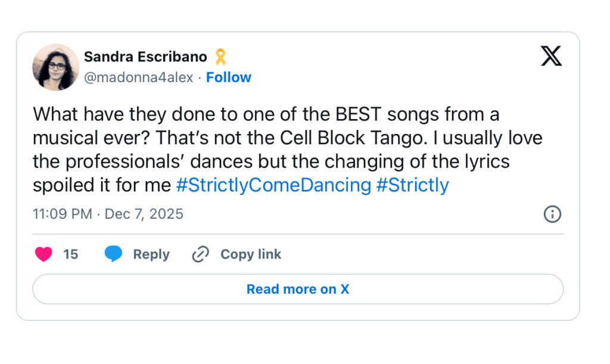
Task: Like the tweet with the heart icon
Action: pos(43,254)
